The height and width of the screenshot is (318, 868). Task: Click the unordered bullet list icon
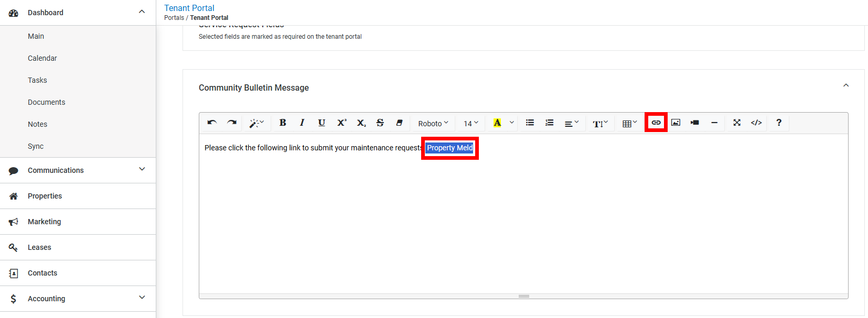pyautogui.click(x=530, y=123)
